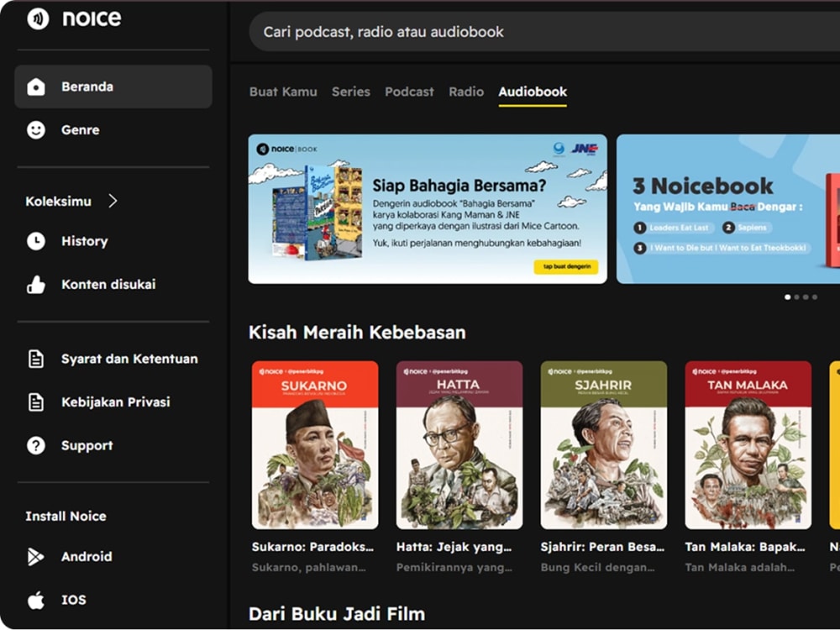840x630 pixels.
Task: Open Syarat dan Ketentuan link text
Action: pyautogui.click(x=129, y=359)
